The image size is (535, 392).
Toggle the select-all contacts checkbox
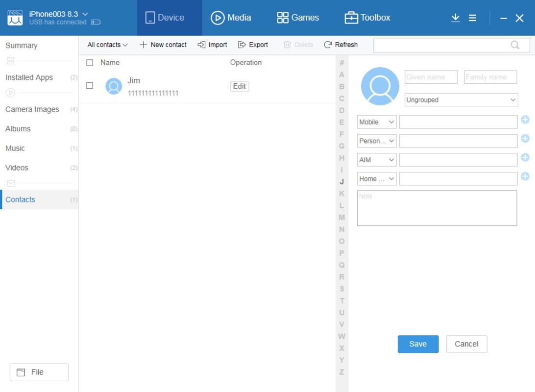pos(90,63)
